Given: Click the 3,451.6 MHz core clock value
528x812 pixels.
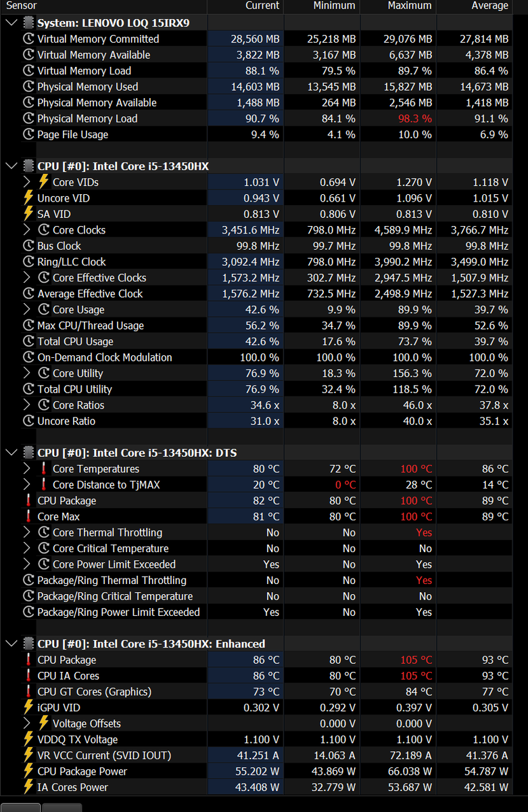Looking at the screenshot, I should click(251, 230).
